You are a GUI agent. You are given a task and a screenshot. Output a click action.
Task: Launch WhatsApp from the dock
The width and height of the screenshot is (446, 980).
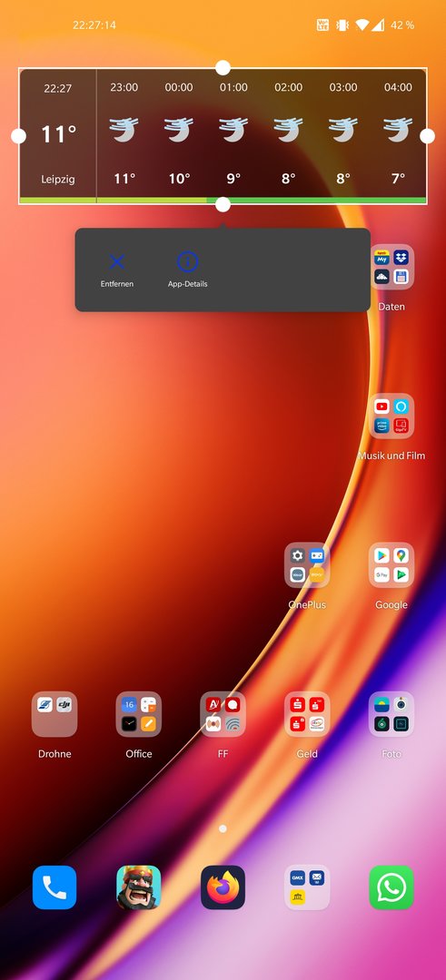pos(391,887)
